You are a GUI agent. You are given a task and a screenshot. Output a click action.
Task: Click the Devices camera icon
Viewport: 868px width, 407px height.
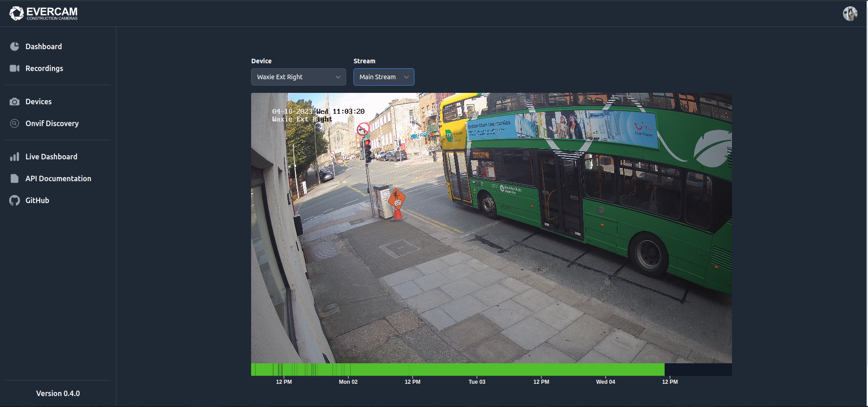[15, 102]
